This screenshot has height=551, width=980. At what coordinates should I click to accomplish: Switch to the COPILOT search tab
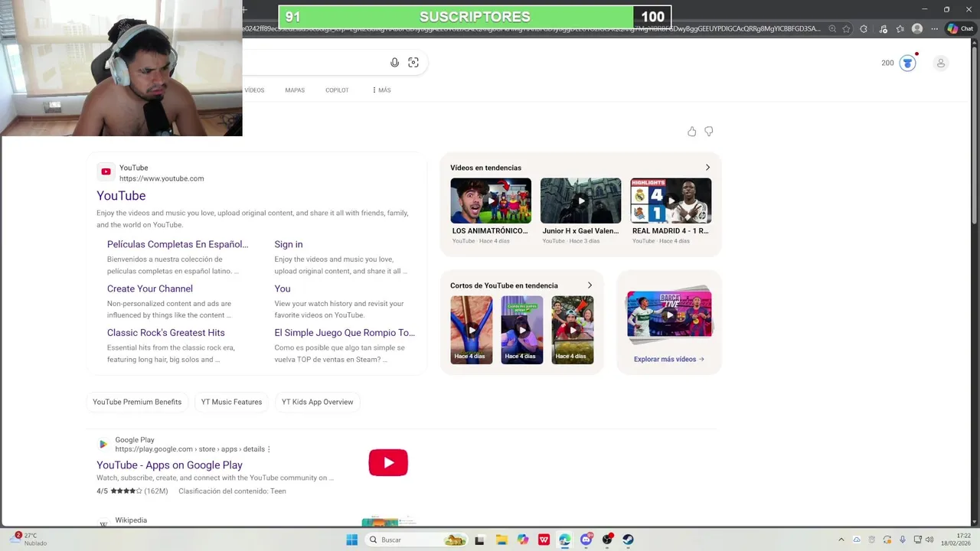coord(337,90)
